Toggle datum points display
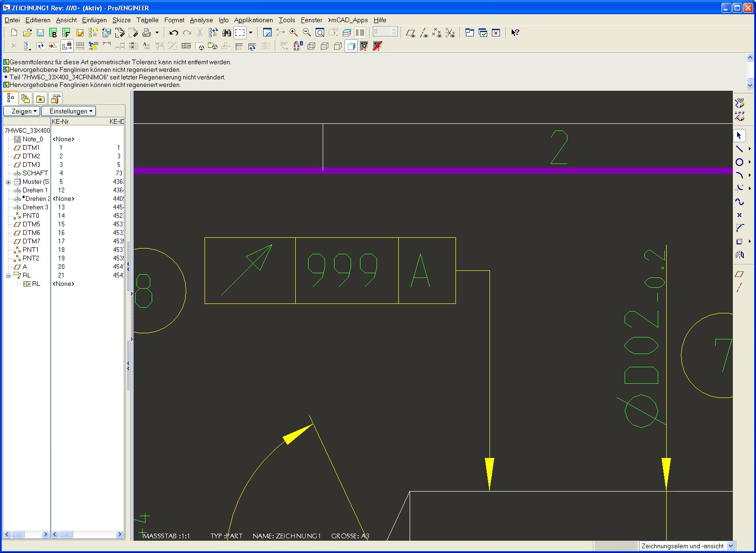Viewport: 756px width, 553px height. click(x=437, y=33)
